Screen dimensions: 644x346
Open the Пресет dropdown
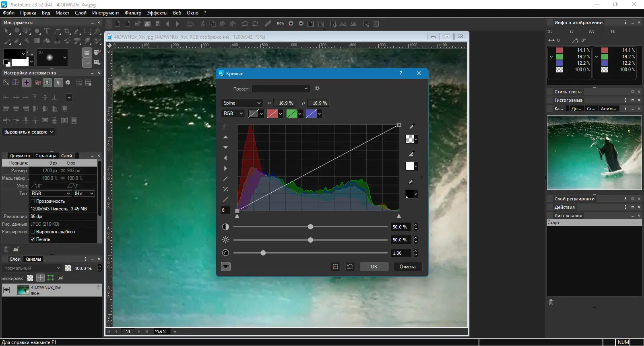point(281,89)
